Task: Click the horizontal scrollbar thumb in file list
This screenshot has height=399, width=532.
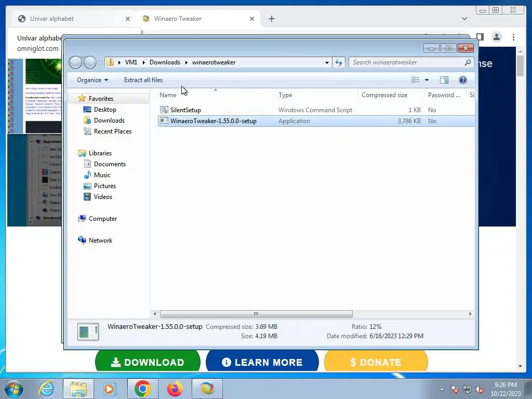Action: click(256, 314)
